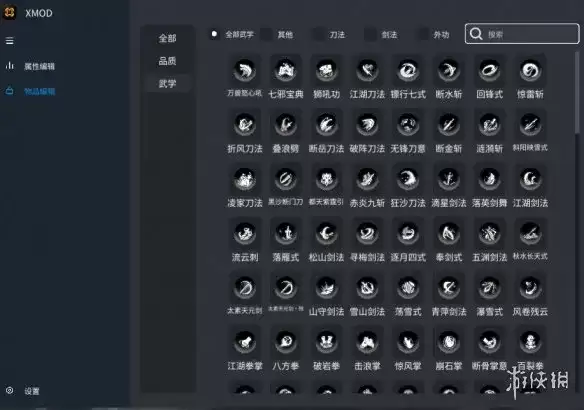Choose the 赤炎九斩 skill icon
This screenshot has width=584, height=410.
click(367, 179)
